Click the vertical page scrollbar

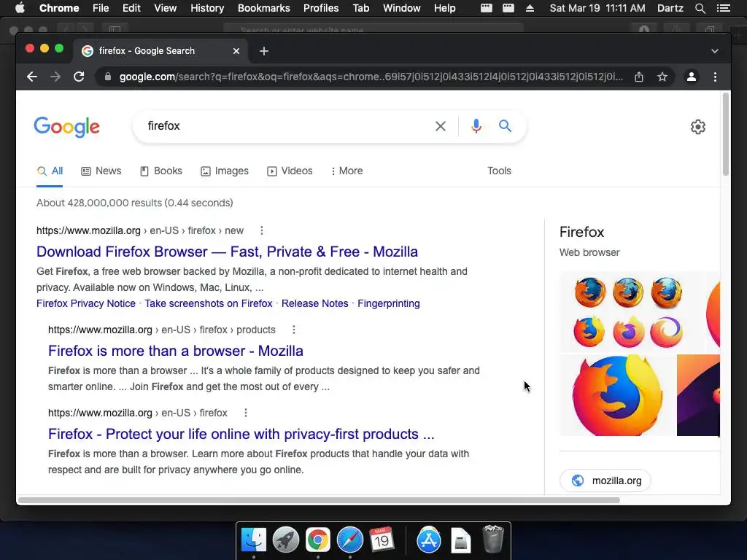(726, 134)
